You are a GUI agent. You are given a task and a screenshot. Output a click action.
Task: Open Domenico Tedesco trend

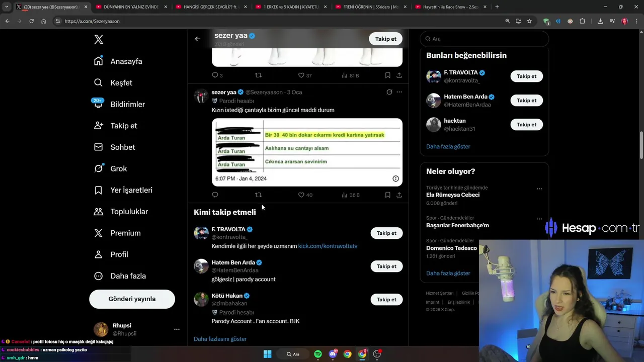point(451,248)
